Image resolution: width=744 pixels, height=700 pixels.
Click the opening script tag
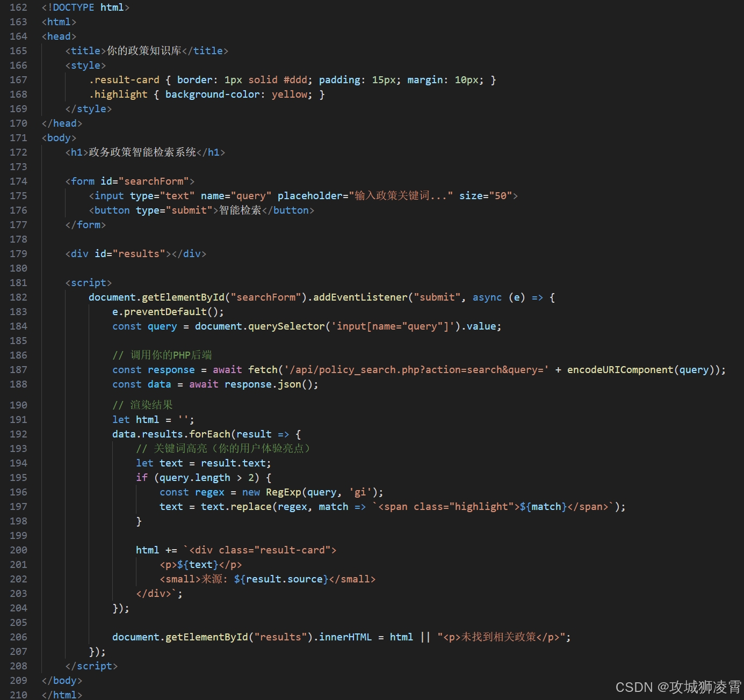(x=89, y=283)
